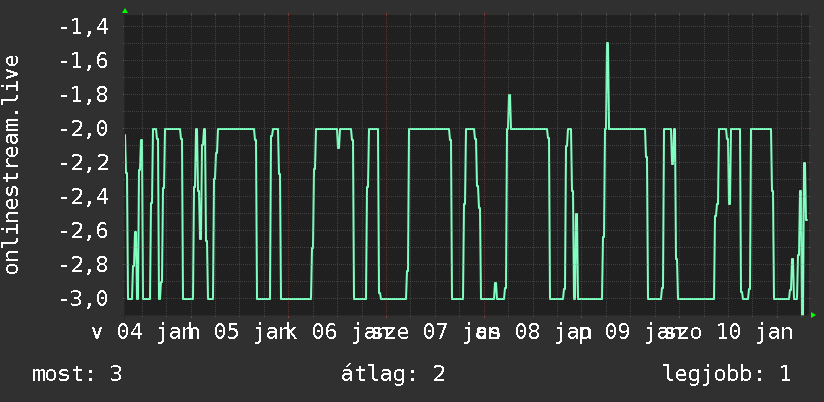The height and width of the screenshot is (402, 824).
Task: Click the -1,8 y-axis label
Action: point(84,95)
